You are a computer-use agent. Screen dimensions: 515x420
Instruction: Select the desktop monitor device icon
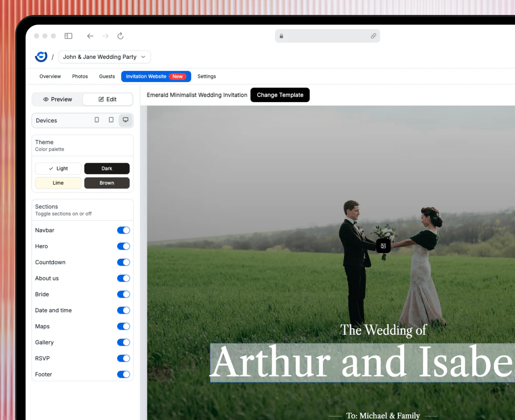tap(126, 120)
